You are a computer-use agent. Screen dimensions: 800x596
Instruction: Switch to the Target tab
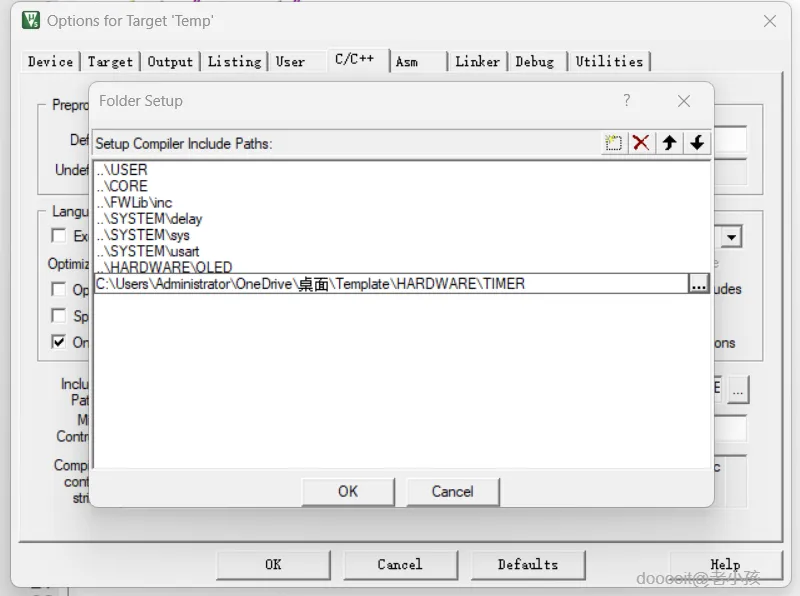pos(110,62)
